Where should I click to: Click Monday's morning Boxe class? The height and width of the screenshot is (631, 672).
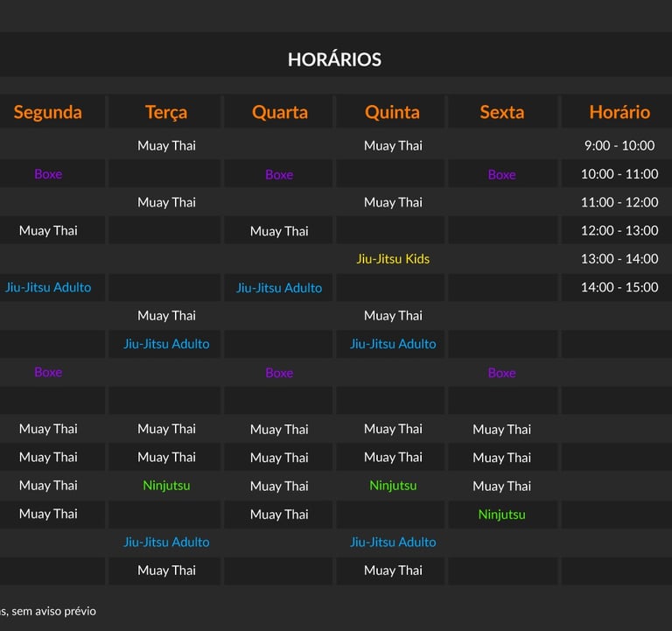(48, 174)
